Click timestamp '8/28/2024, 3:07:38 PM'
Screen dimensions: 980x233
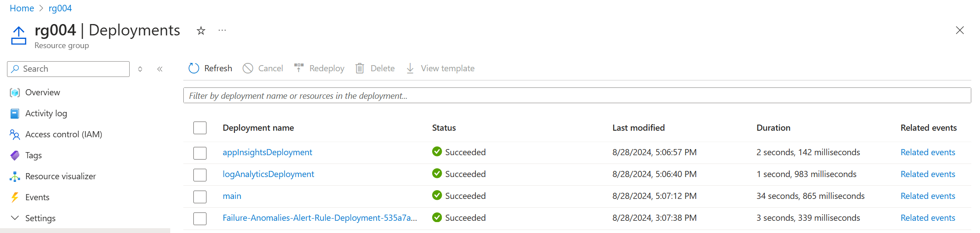[654, 218]
